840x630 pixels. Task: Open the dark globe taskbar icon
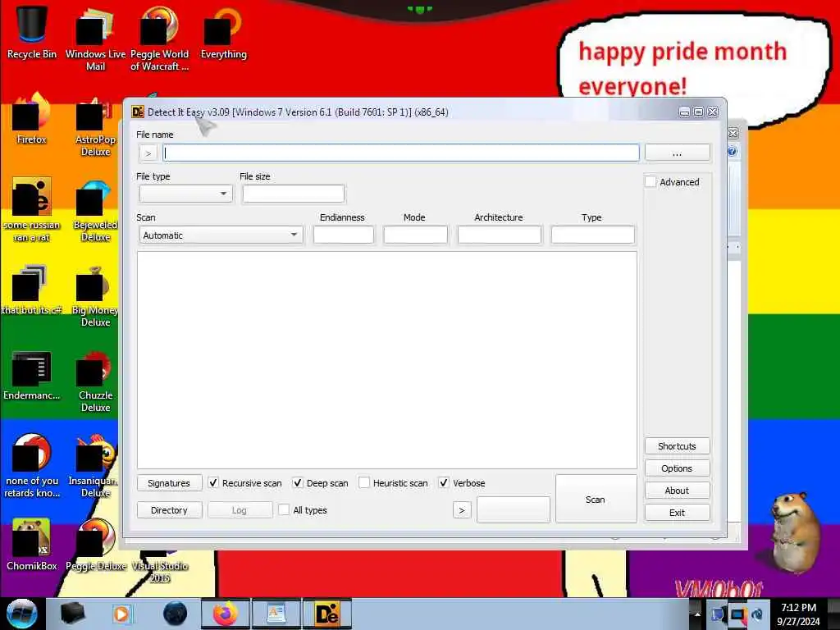[176, 614]
